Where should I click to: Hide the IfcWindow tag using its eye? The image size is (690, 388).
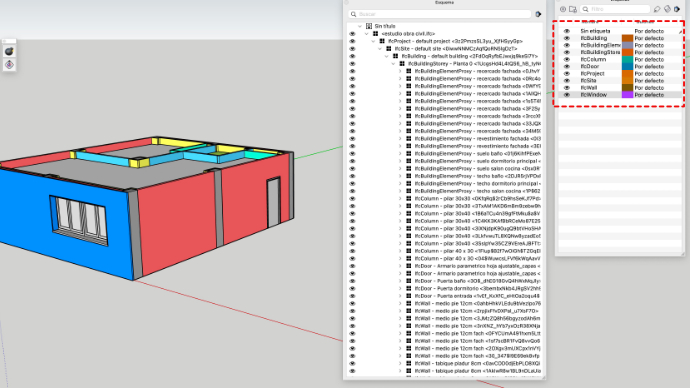point(566,95)
